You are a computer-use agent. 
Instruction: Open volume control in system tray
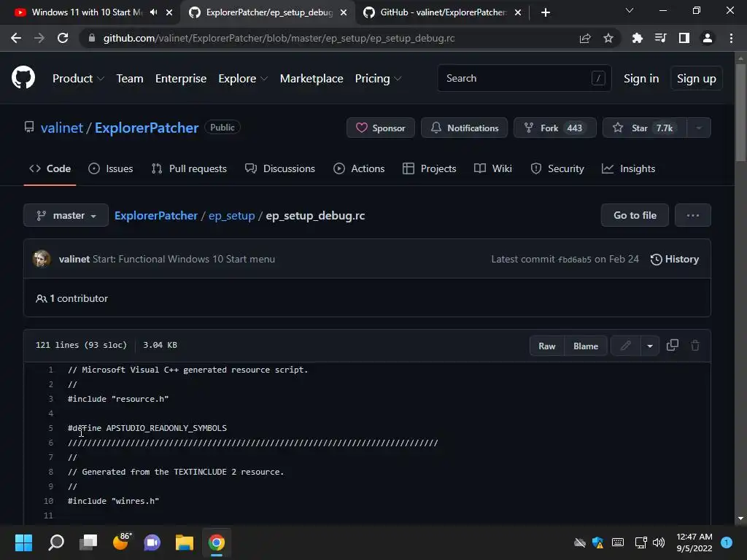coord(659,542)
